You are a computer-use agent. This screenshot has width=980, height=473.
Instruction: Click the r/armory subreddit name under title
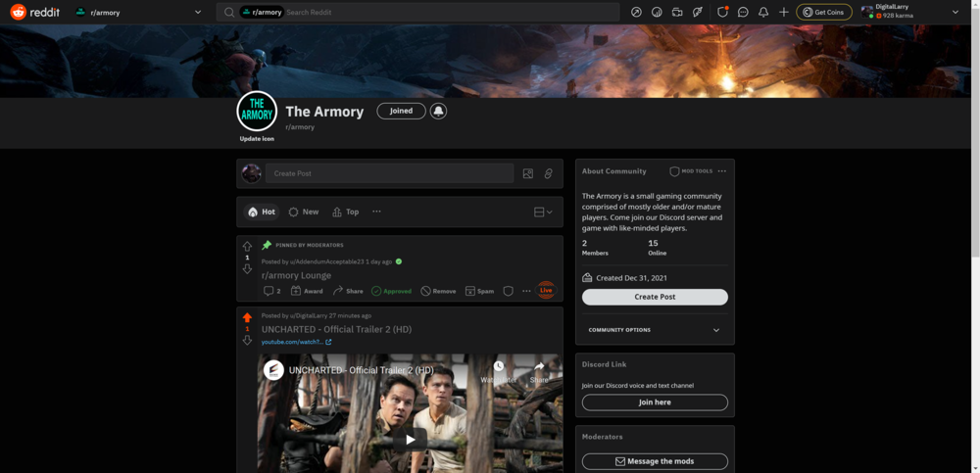pyautogui.click(x=300, y=127)
